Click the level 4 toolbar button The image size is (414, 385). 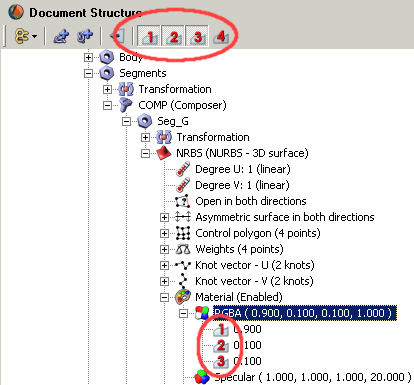click(220, 36)
